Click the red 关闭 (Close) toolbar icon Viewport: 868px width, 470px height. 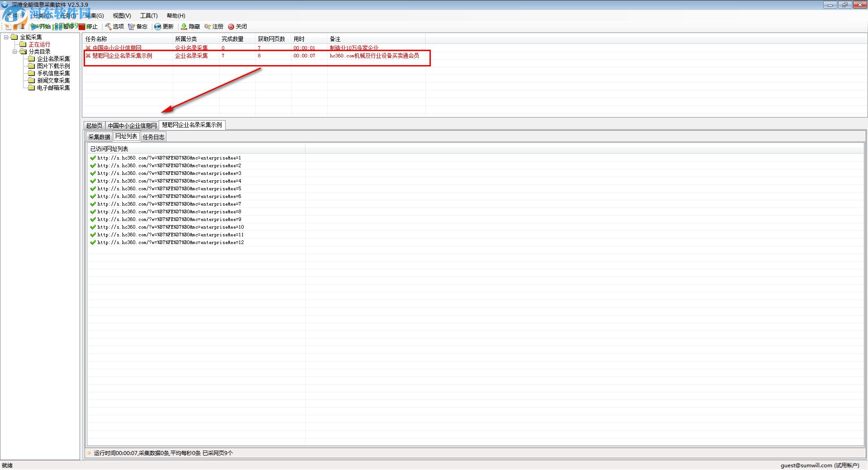[x=231, y=27]
